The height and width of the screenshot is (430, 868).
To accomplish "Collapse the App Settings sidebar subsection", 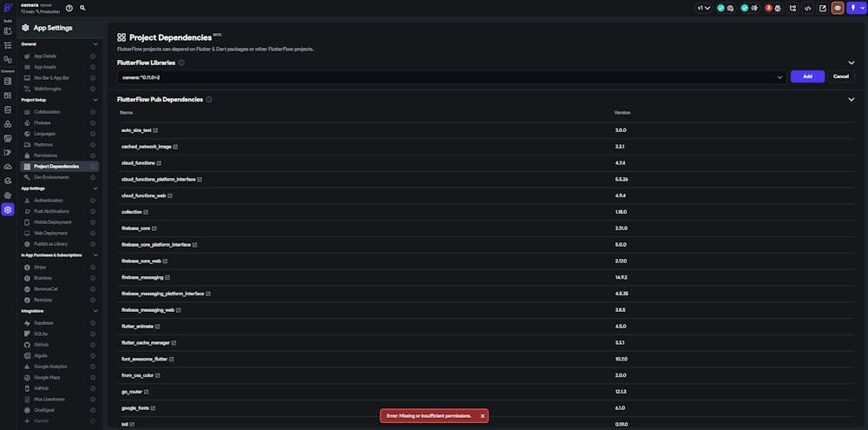I will [95, 189].
